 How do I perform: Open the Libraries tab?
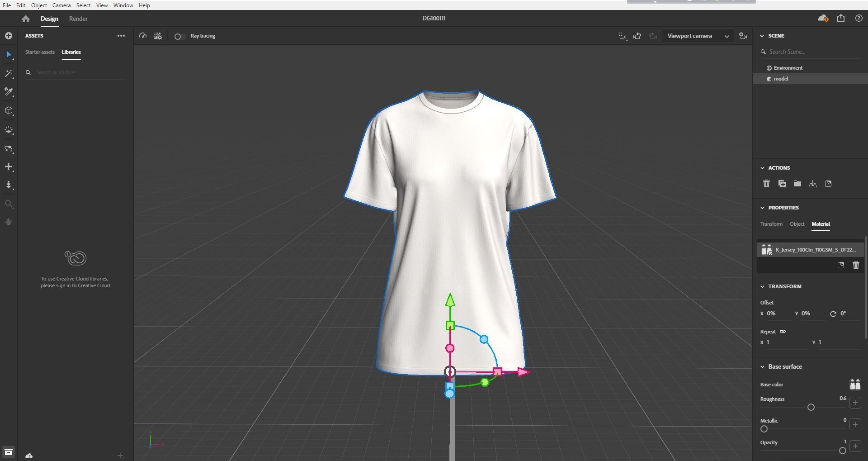coord(71,52)
